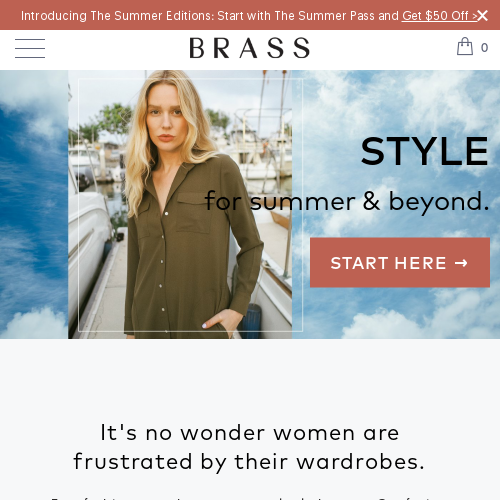500x500 pixels.
Task: Click 'frustrated by their wardrobes.' heading line
Action: (249, 462)
